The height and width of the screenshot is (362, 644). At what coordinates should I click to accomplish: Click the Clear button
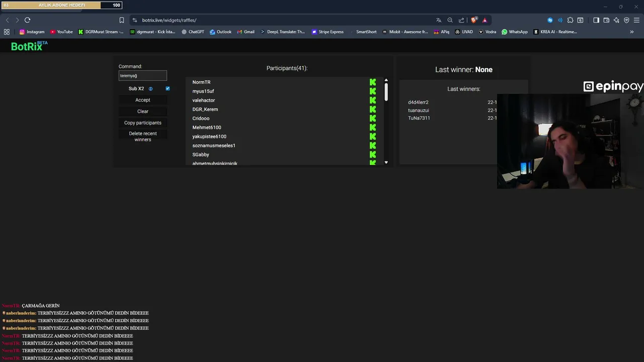(x=143, y=111)
